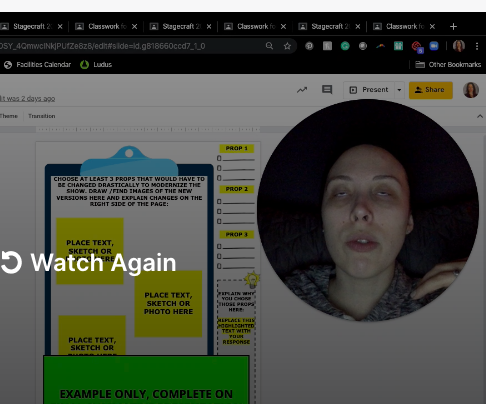The width and height of the screenshot is (486, 404).
Task: Click the lightbulb icon on the slide
Action: [x=252, y=279]
